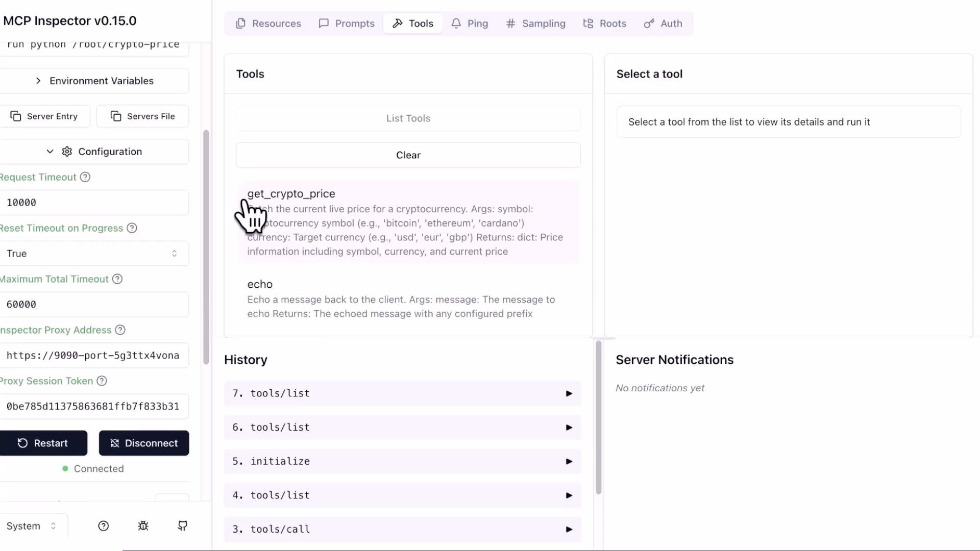Expand history entry 5. initialize
The image size is (980, 551).
(403, 461)
